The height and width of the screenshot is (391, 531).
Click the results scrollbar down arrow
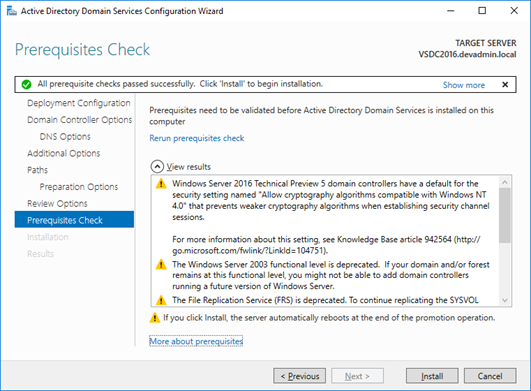[x=505, y=300]
